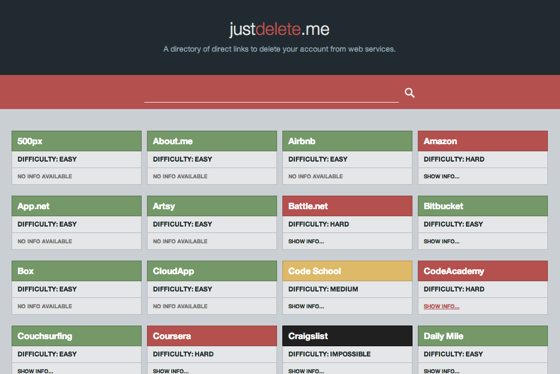
Task: Click Craigslist's Difficulty: Impossible label
Action: [329, 354]
